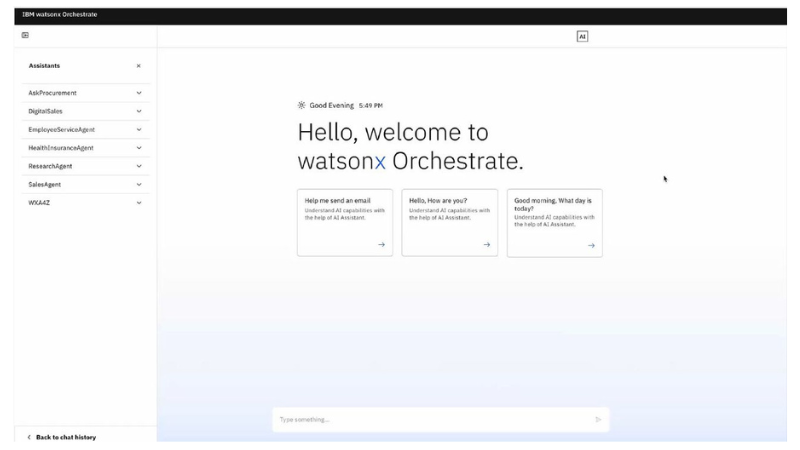
Task: Expand the SalesAgent chevron
Action: pos(139,185)
